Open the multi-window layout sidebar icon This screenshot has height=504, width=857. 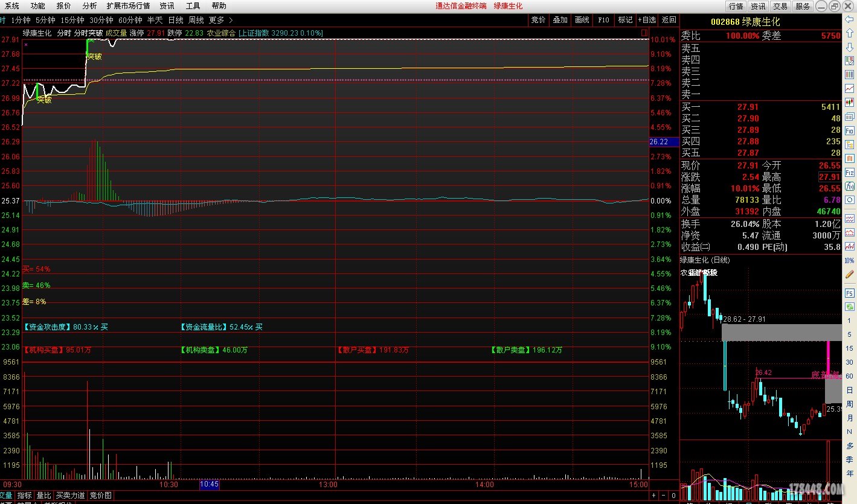[x=849, y=116]
